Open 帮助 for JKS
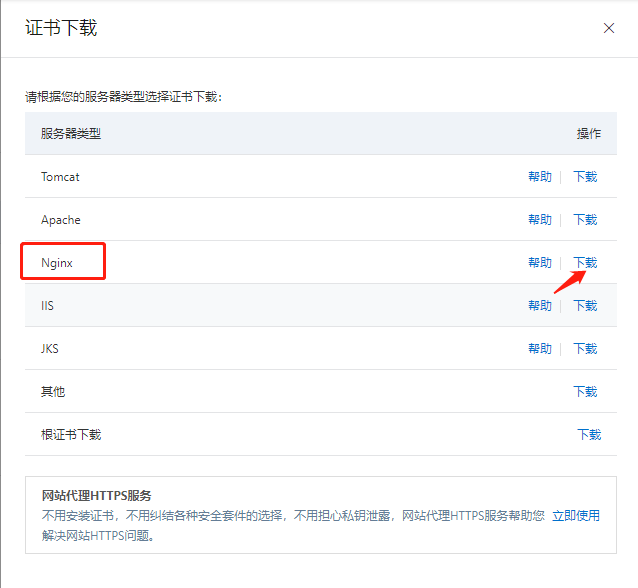Viewport: 638px width, 588px height. point(539,349)
